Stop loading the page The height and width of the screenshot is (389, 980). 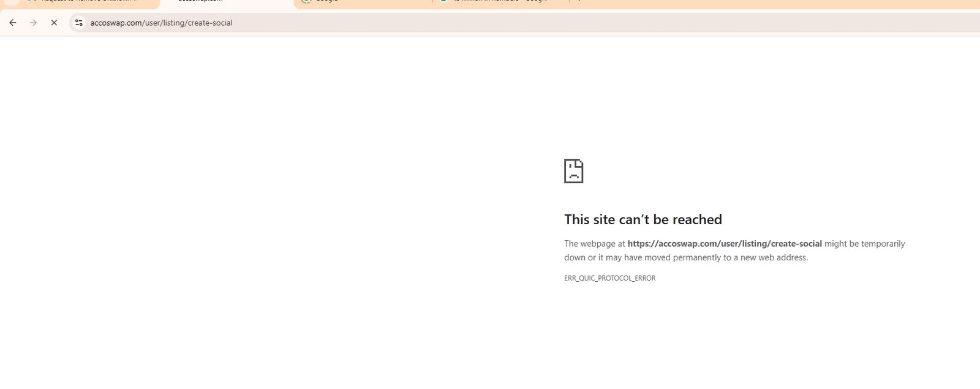point(54,23)
